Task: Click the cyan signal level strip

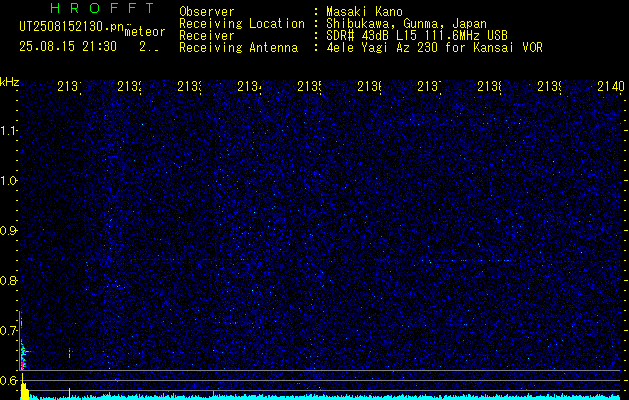Action: pos(325,397)
